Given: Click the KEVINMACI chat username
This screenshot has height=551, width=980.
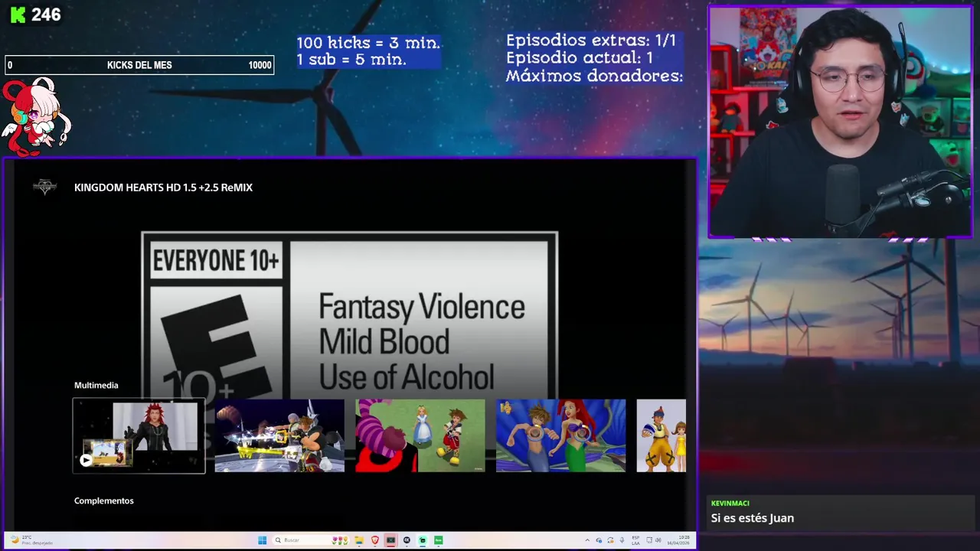Looking at the screenshot, I should (730, 503).
